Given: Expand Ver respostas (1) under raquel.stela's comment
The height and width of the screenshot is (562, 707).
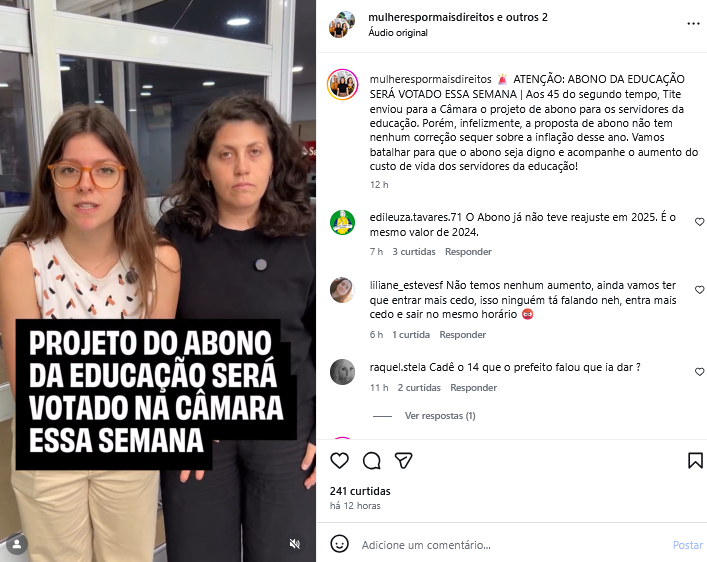Looking at the screenshot, I should click(x=440, y=415).
